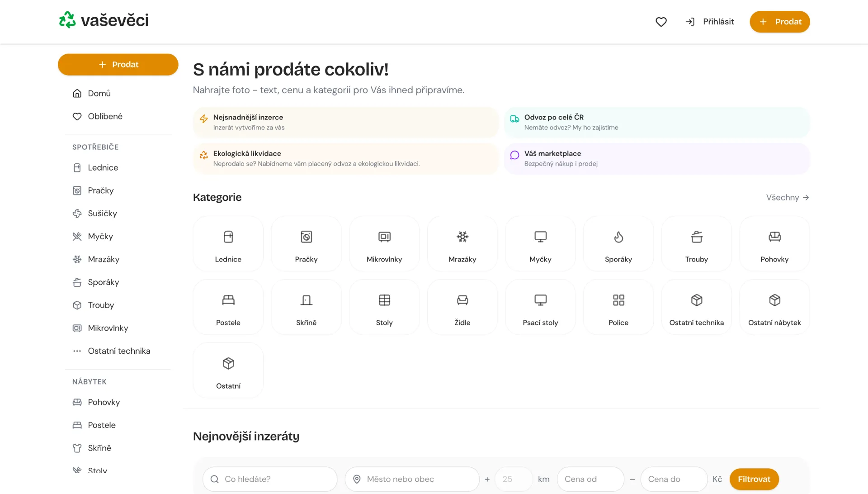Open the Lednice category card
The image size is (868, 494).
[228, 244]
